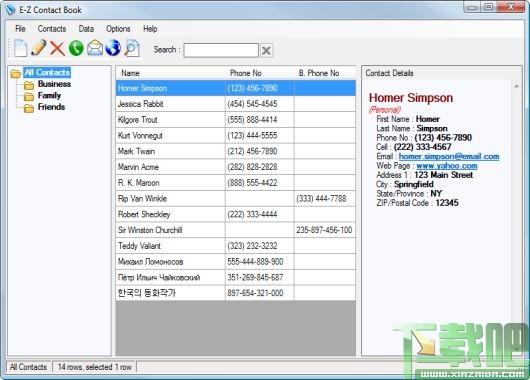Viewport: 530px width, 380px height.
Task: Click inside the Search input field
Action: tap(221, 50)
